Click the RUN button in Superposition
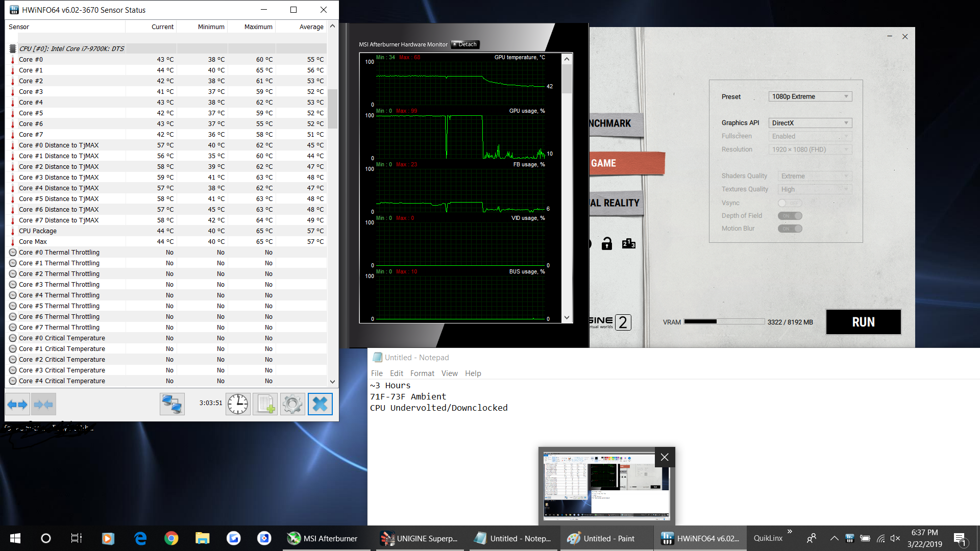Viewport: 980px width, 551px height. pyautogui.click(x=863, y=322)
